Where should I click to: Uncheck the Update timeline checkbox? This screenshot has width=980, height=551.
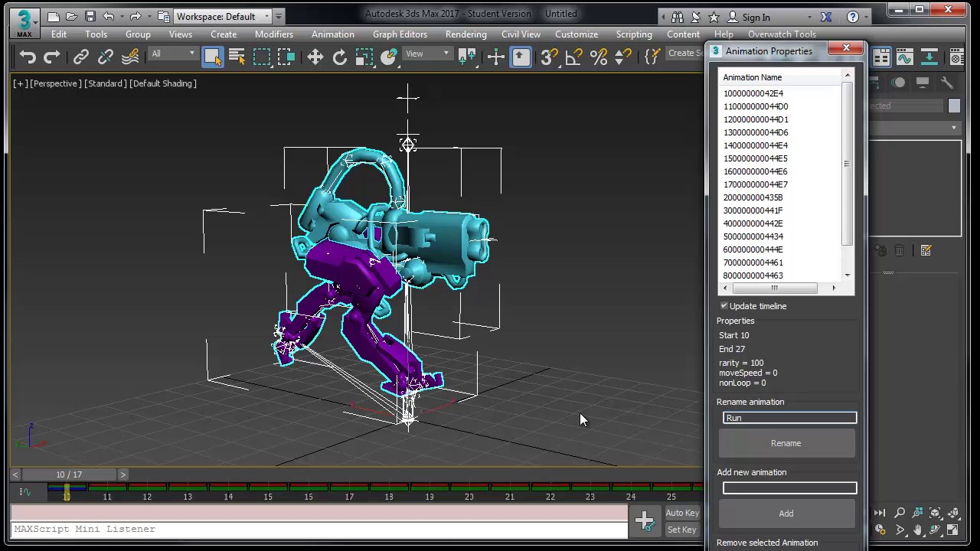click(724, 306)
